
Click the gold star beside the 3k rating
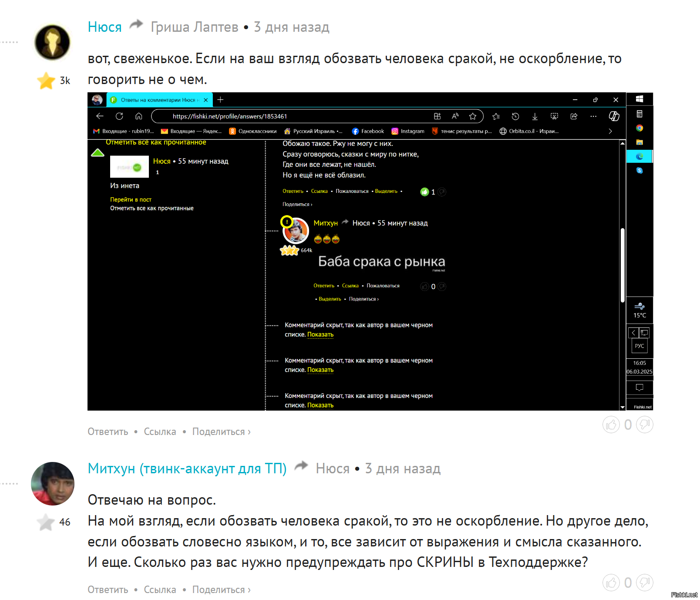pos(46,81)
